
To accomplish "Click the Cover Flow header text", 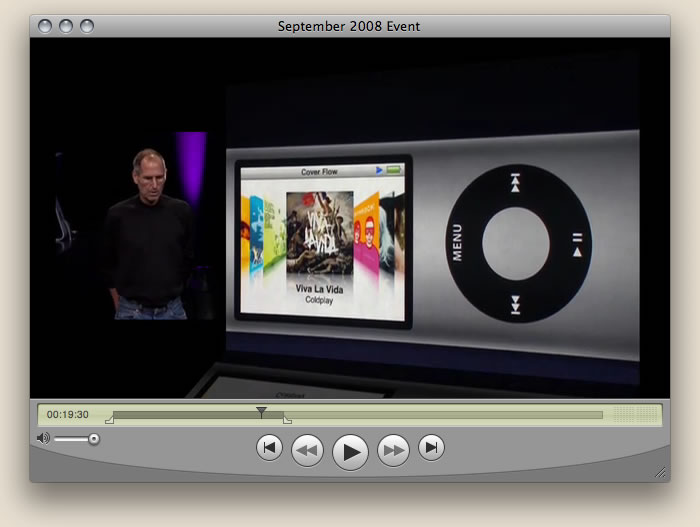I will 319,172.
